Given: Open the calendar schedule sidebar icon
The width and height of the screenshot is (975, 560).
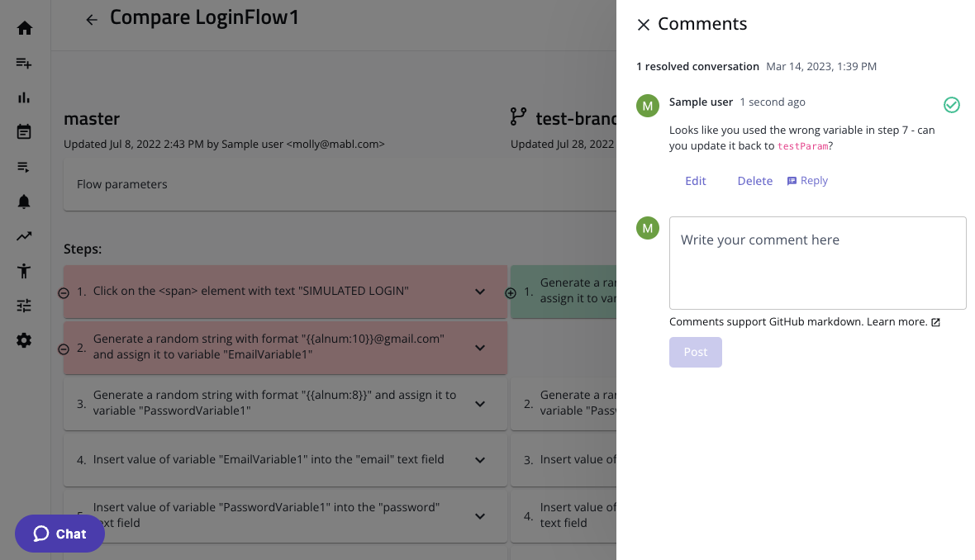Looking at the screenshot, I should point(24,132).
